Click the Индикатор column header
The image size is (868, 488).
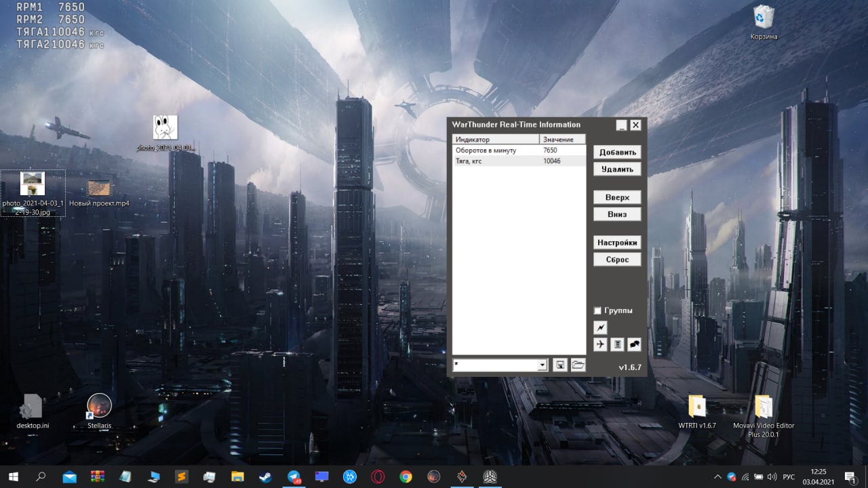pos(496,140)
